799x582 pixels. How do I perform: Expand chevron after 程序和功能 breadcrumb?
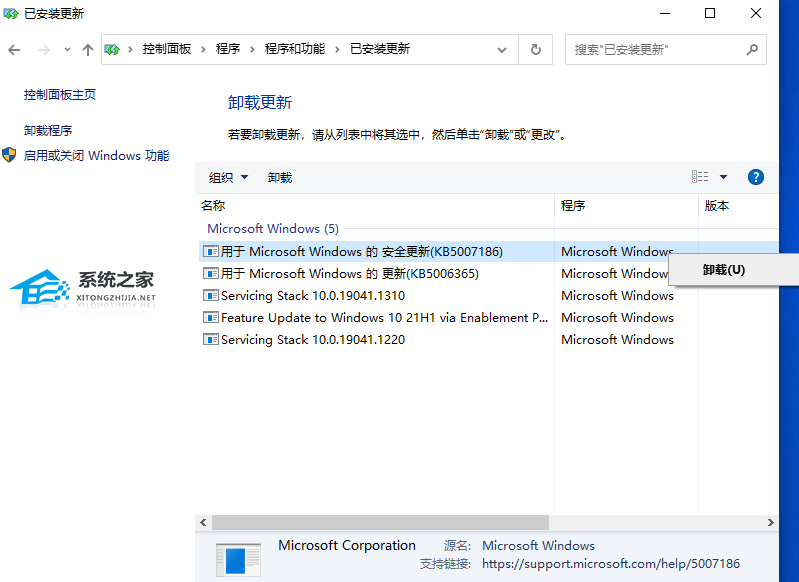pos(337,49)
